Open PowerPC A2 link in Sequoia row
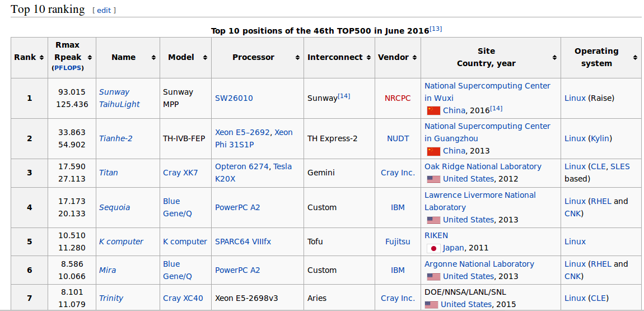The image size is (644, 311). click(x=237, y=207)
